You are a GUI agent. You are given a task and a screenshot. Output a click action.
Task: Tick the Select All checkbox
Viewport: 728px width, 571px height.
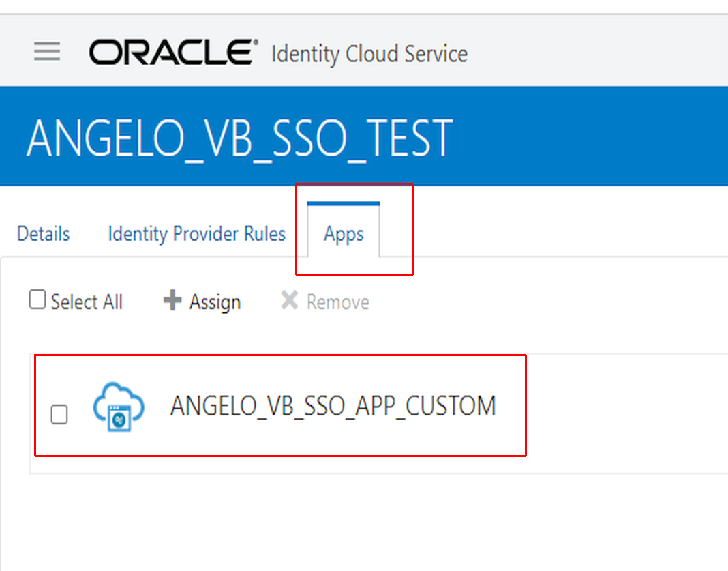coord(37,300)
